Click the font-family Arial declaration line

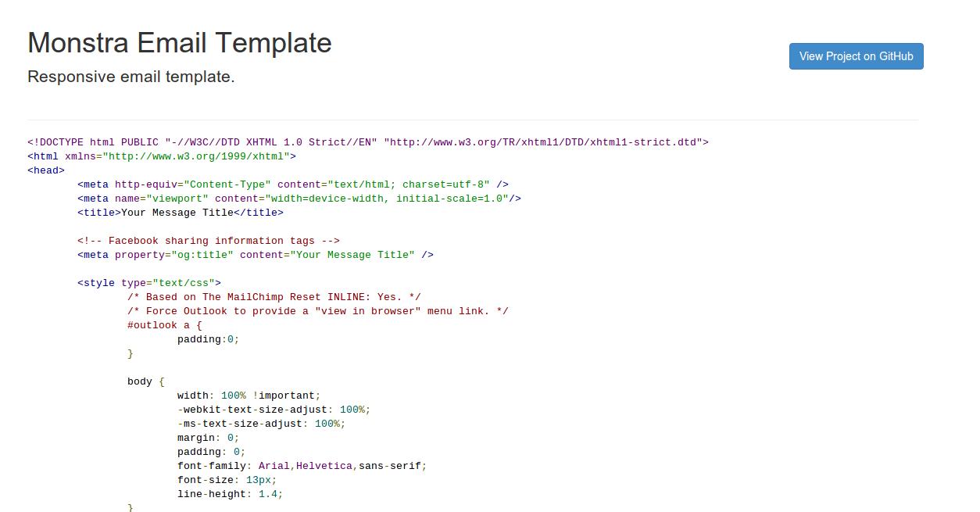(302, 466)
